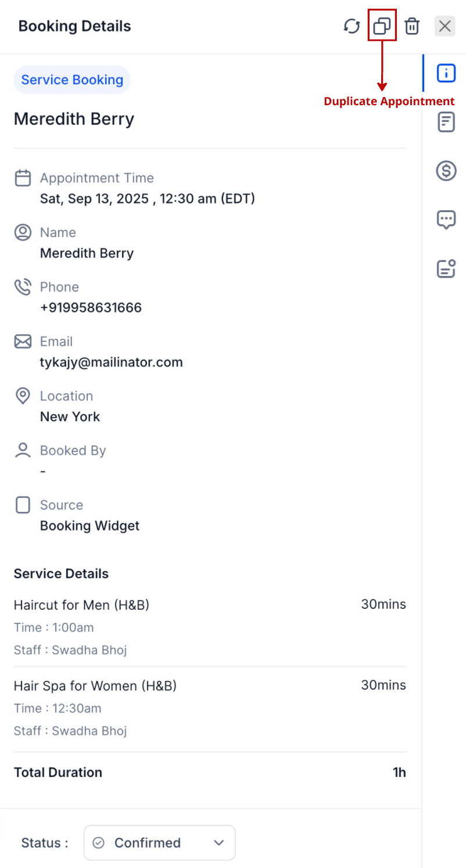Select the email tykajy@mailinator.com
The width and height of the screenshot is (466, 868).
coord(112,363)
